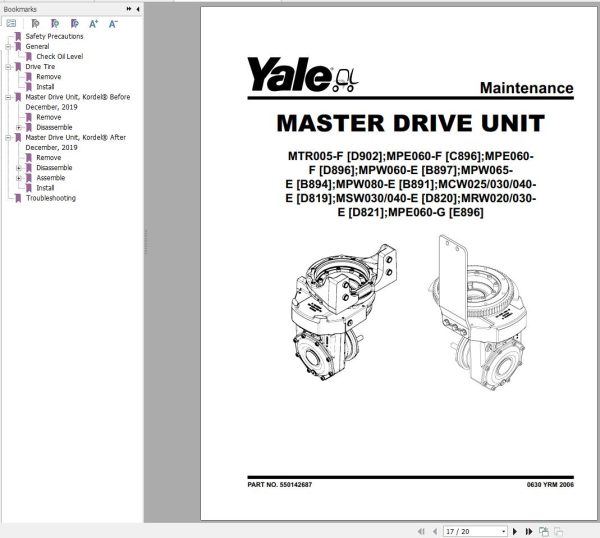Viewport: 600px width, 538px height.
Task: Click the right drive unit illustration
Action: point(478,312)
